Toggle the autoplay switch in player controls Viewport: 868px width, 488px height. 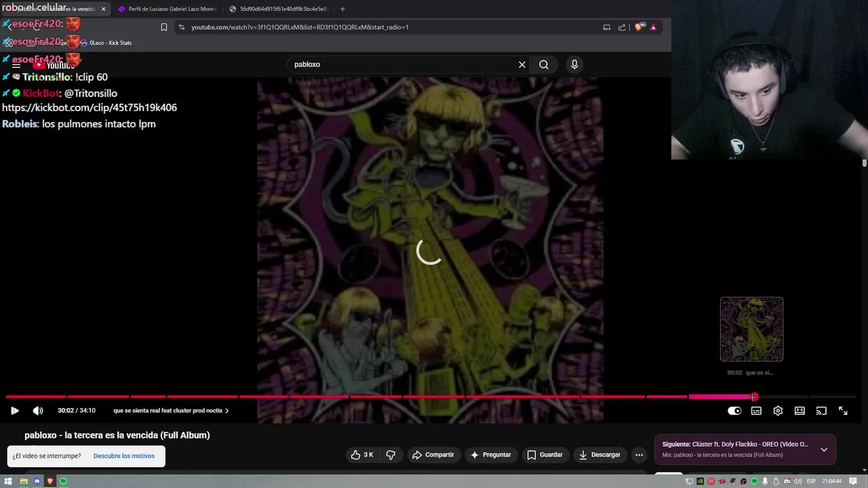(734, 411)
